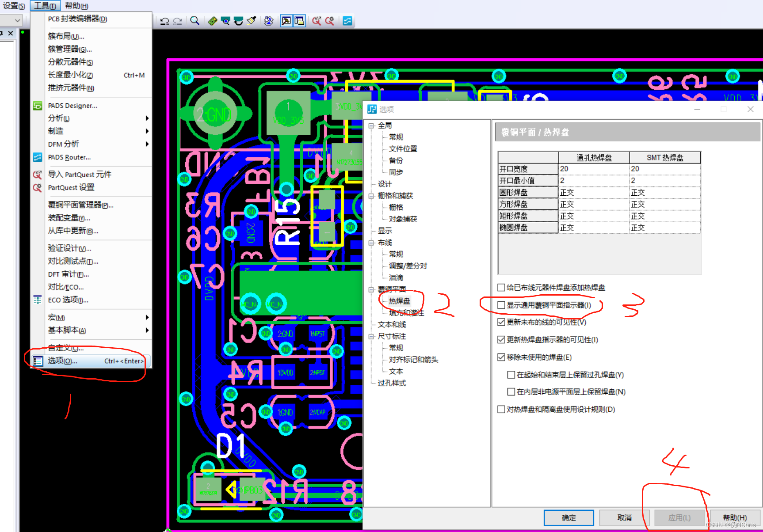Click the 确定 button

(x=568, y=518)
